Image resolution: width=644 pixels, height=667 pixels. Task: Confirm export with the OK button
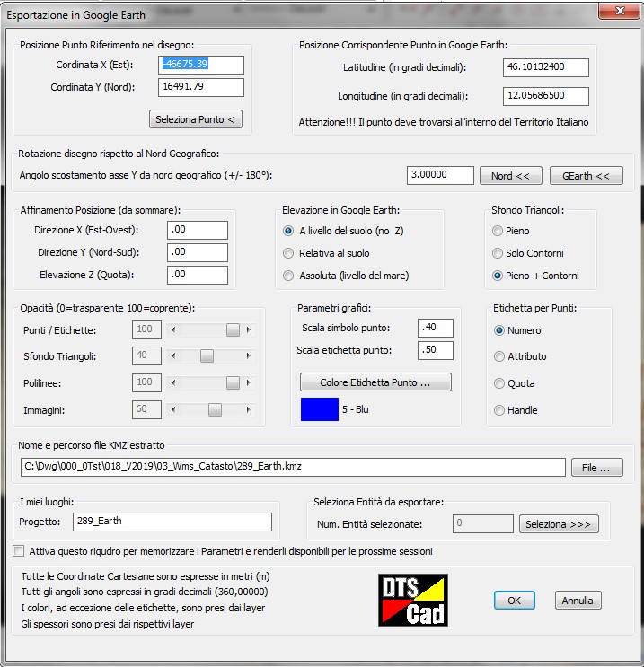pyautogui.click(x=514, y=601)
